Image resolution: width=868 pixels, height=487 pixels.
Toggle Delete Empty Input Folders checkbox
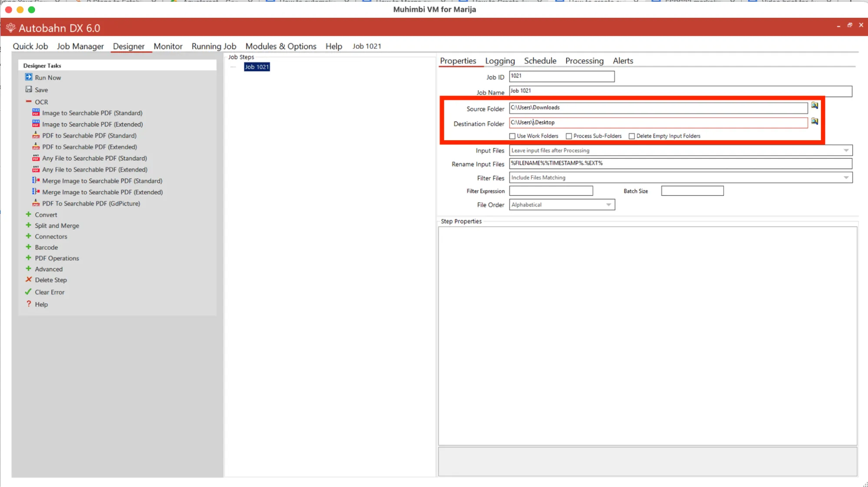coord(632,136)
